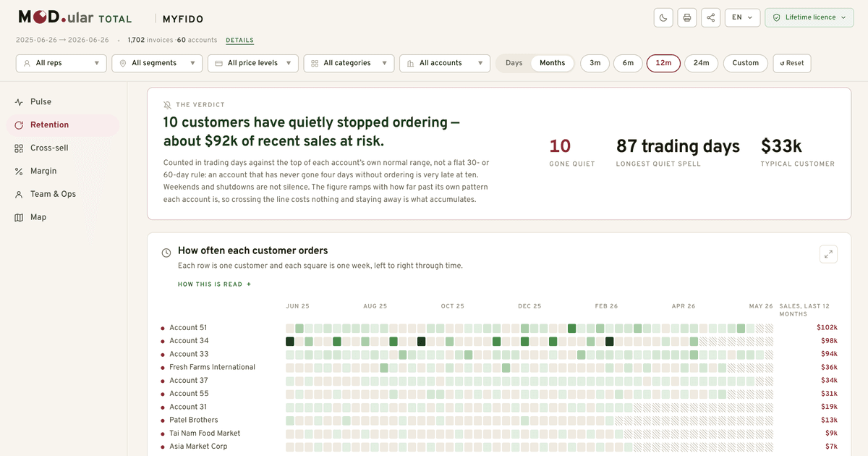Switch granularity to Days
This screenshot has height=456, width=868.
pos(514,63)
